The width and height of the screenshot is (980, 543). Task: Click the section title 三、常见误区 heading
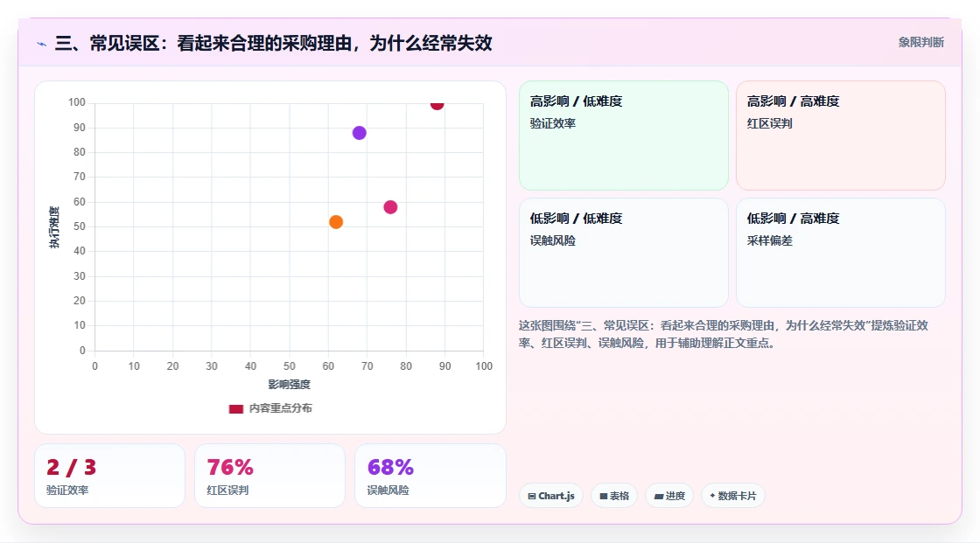pos(273,43)
